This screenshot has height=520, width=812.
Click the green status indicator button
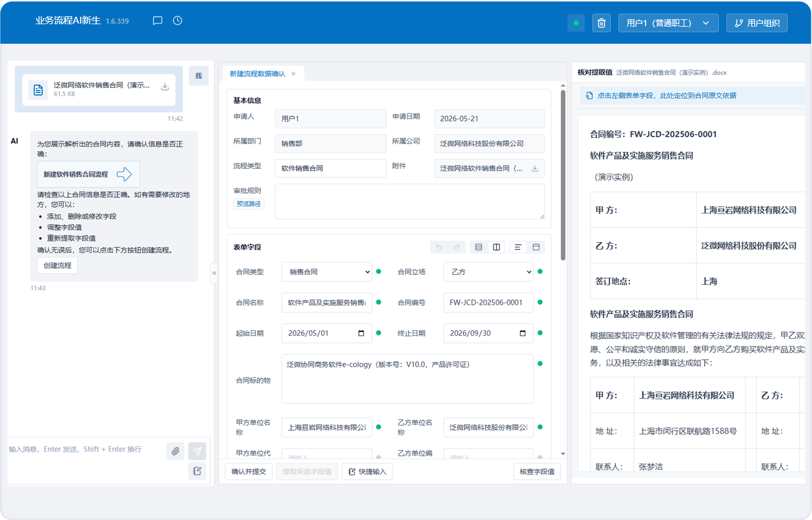576,23
